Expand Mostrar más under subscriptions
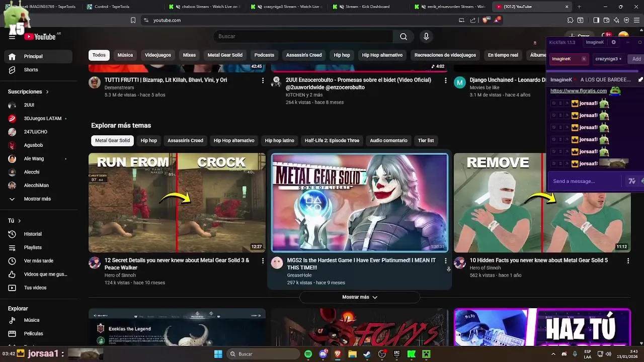 pos(38,199)
